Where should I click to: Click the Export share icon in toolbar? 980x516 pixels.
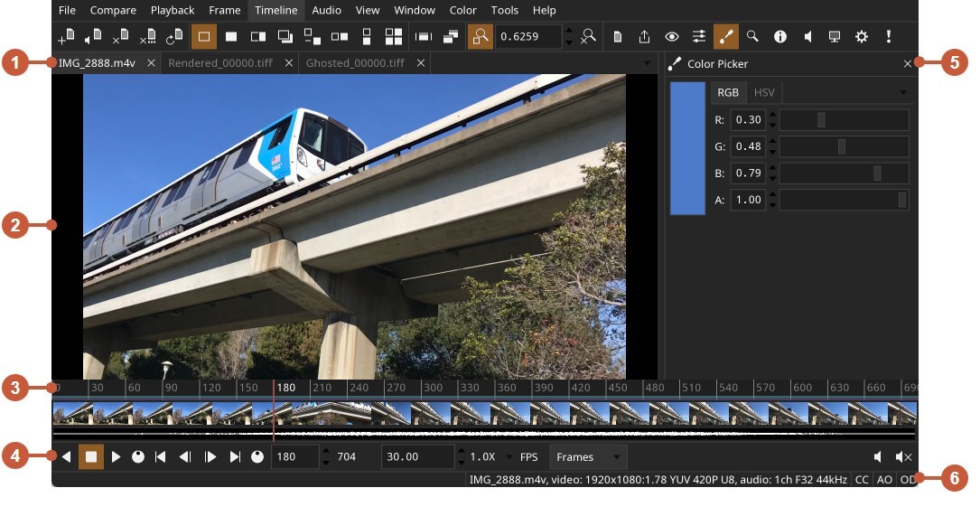644,37
